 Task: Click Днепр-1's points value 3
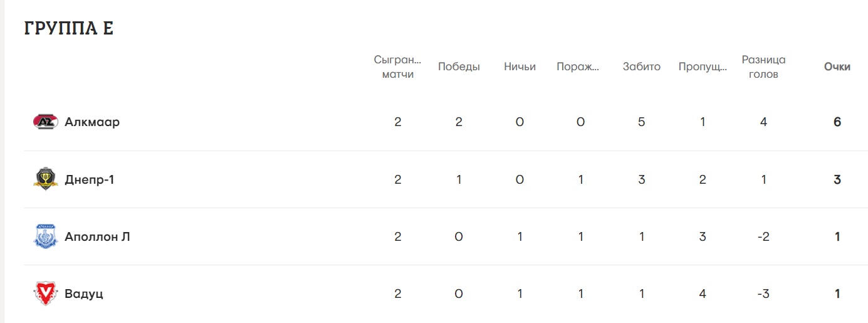[837, 179]
